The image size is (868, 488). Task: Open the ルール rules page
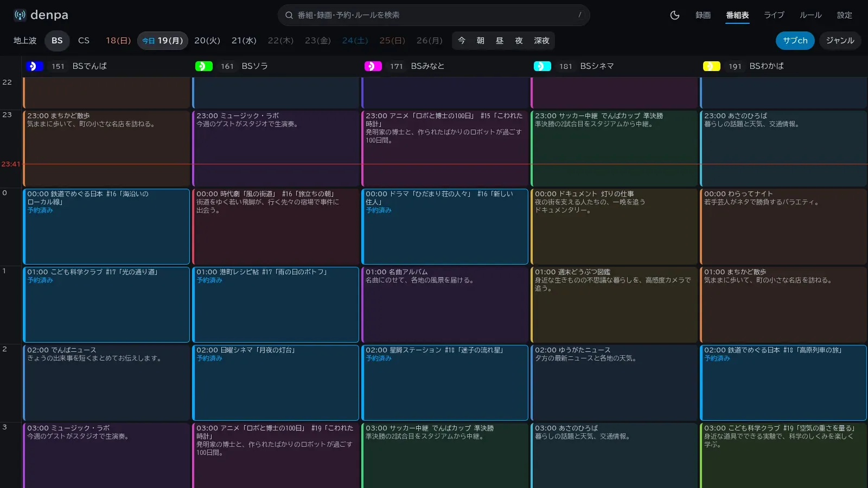[x=810, y=15]
